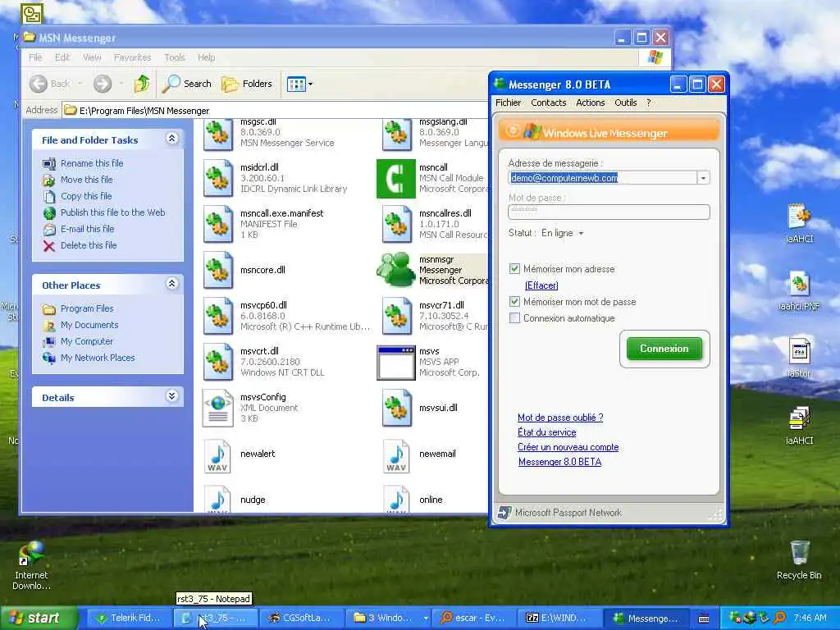Open the Contacts menu in Messenger

click(x=549, y=103)
